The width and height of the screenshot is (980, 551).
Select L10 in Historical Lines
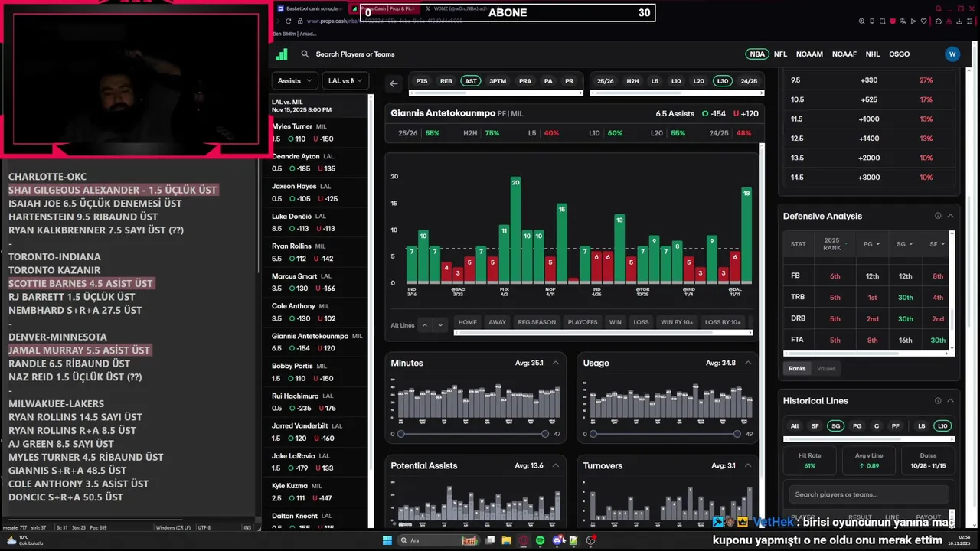(943, 426)
